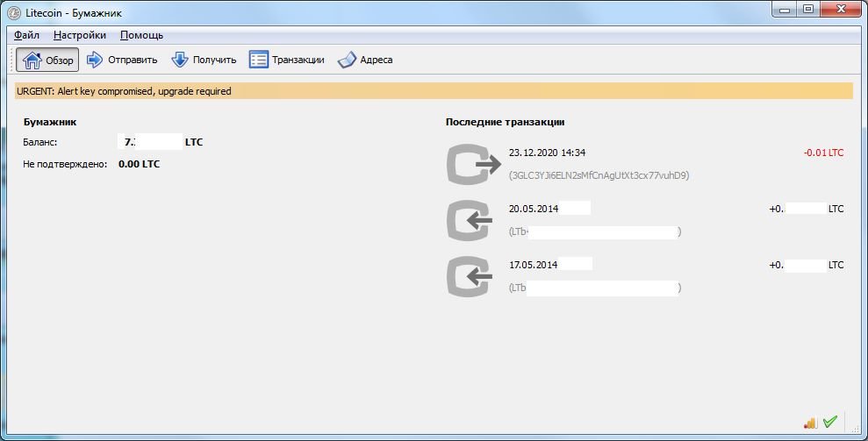
Task: Close the Litecoin wallet window
Action: (x=841, y=10)
